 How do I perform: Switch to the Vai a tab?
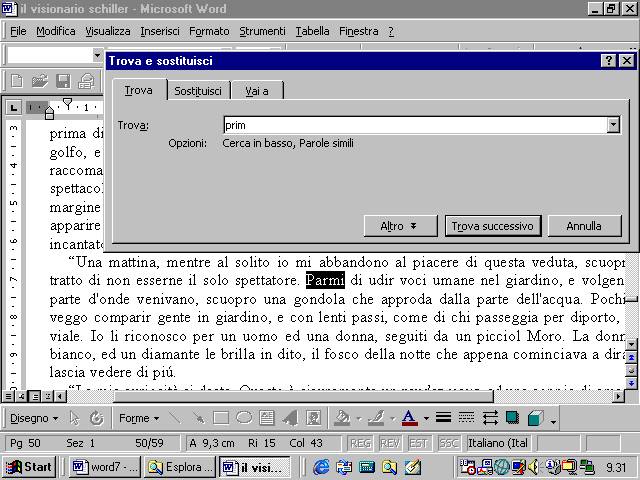[257, 91]
